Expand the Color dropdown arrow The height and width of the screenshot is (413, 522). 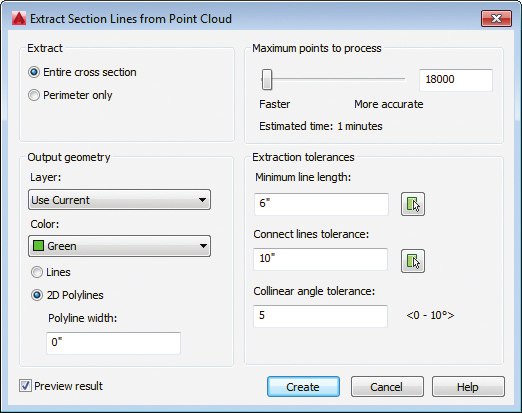tap(203, 246)
